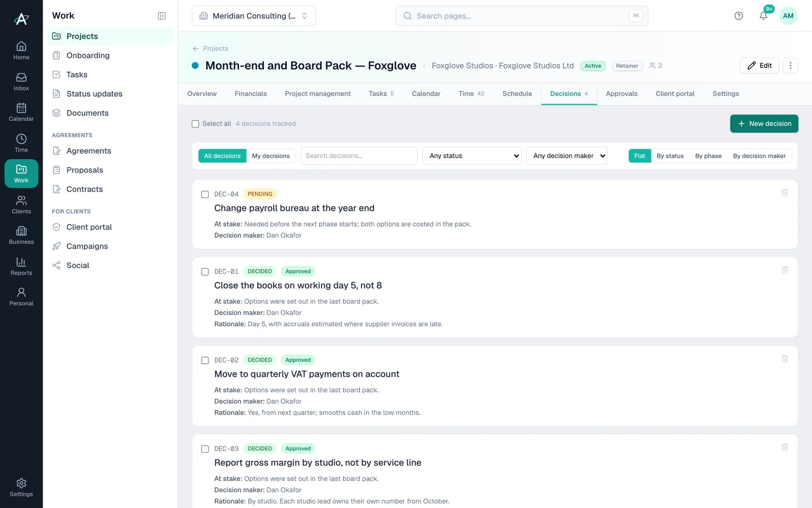Check the DEC-01 decision checkbox

pyautogui.click(x=205, y=272)
